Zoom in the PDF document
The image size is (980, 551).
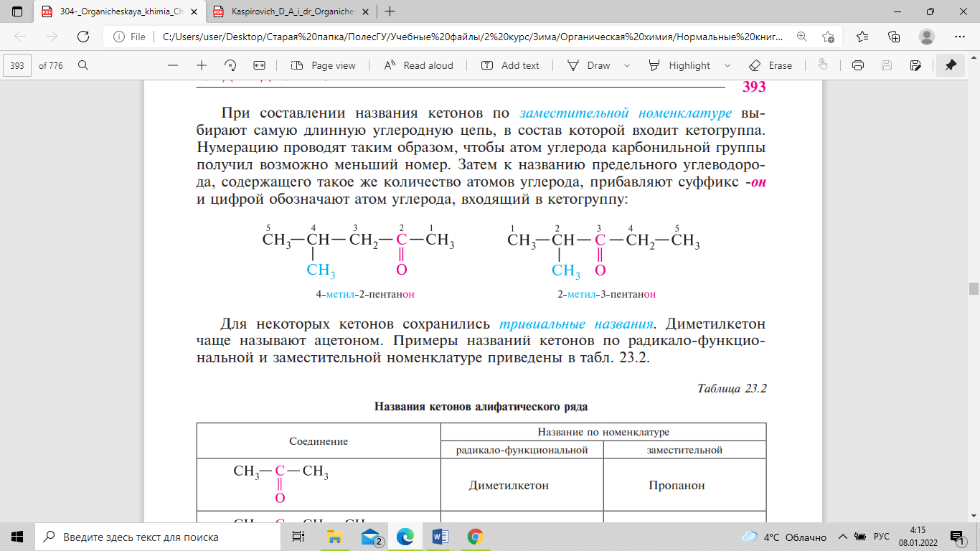pyautogui.click(x=202, y=65)
